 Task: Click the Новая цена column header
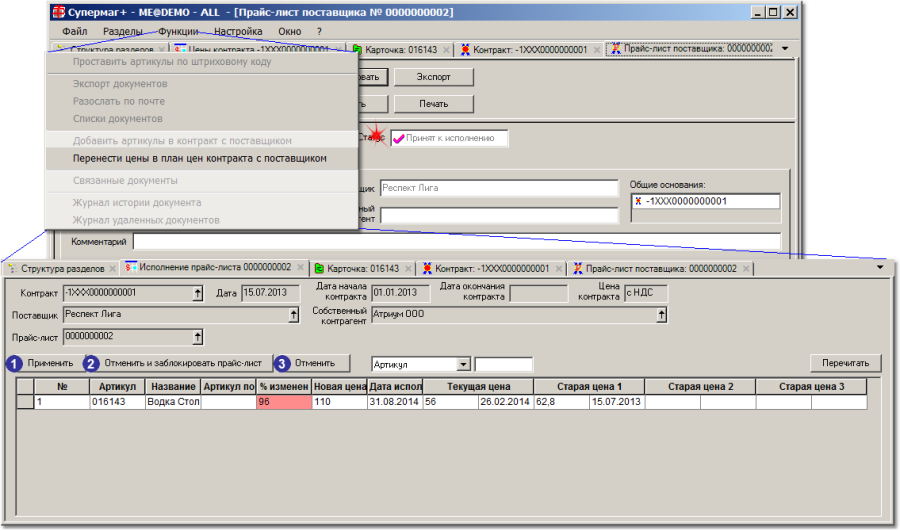pyautogui.click(x=340, y=387)
